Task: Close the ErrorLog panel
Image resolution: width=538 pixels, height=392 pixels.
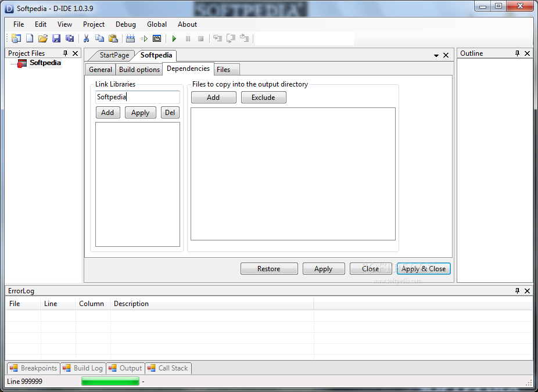Action: click(x=528, y=291)
